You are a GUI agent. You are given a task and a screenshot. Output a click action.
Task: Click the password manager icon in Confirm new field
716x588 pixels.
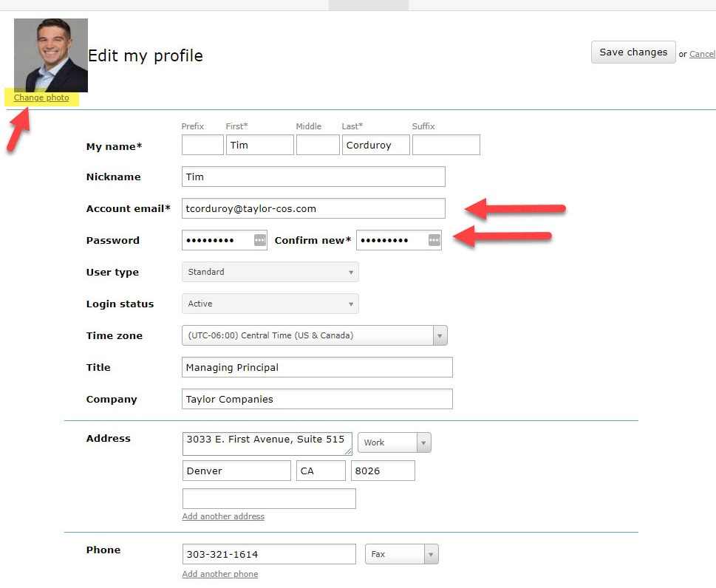pyautogui.click(x=434, y=240)
